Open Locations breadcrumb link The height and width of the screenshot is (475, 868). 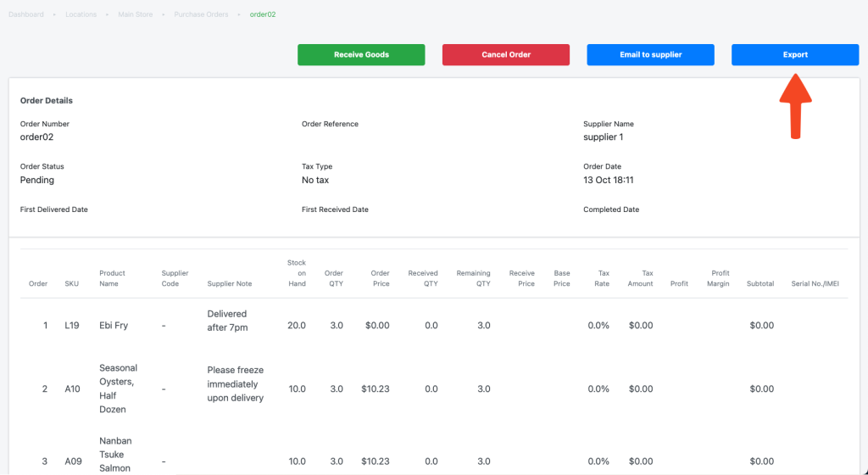81,14
